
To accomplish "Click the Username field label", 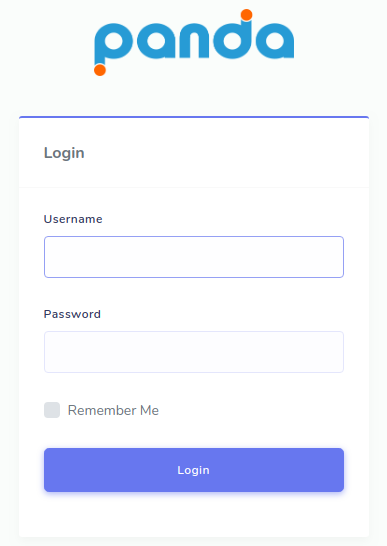I will tap(73, 219).
